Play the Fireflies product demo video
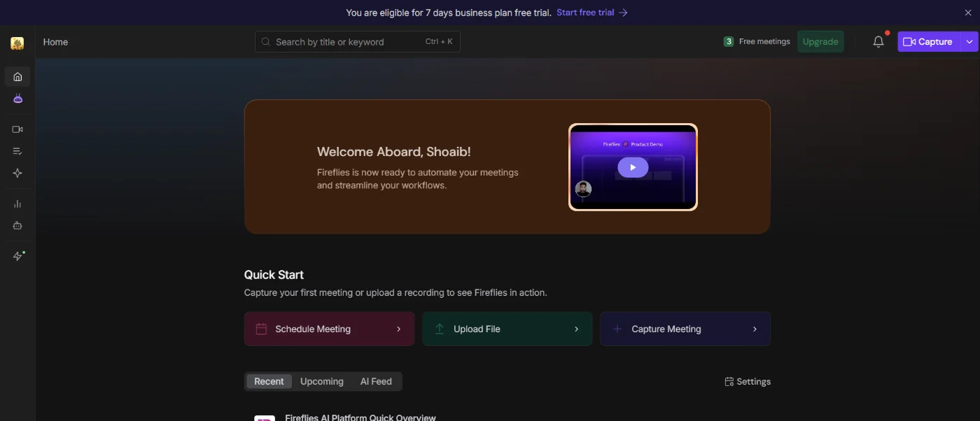980x421 pixels. (633, 167)
